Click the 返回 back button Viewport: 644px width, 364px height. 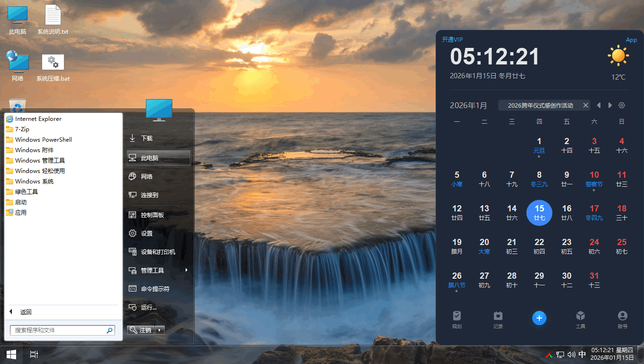(x=26, y=312)
